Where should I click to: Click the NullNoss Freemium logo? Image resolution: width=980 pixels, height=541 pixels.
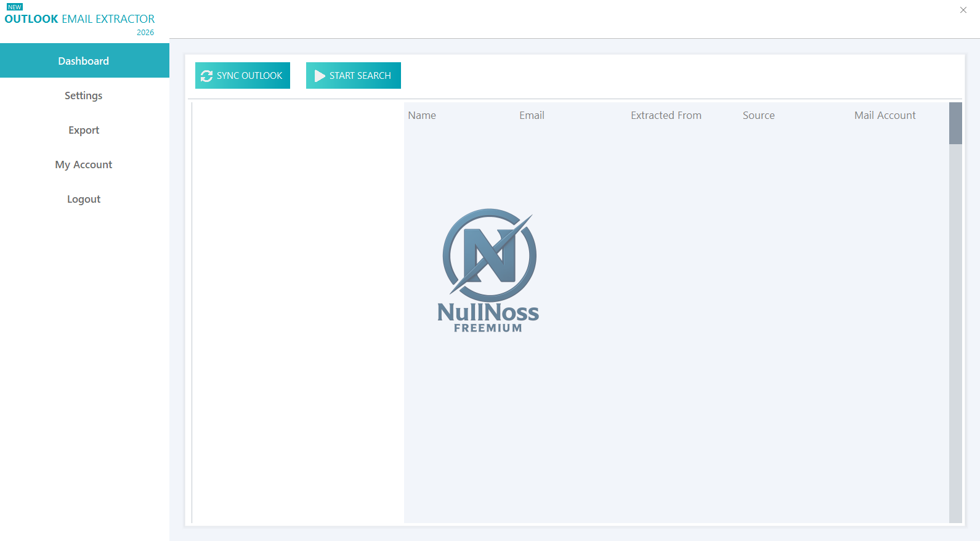488,270
